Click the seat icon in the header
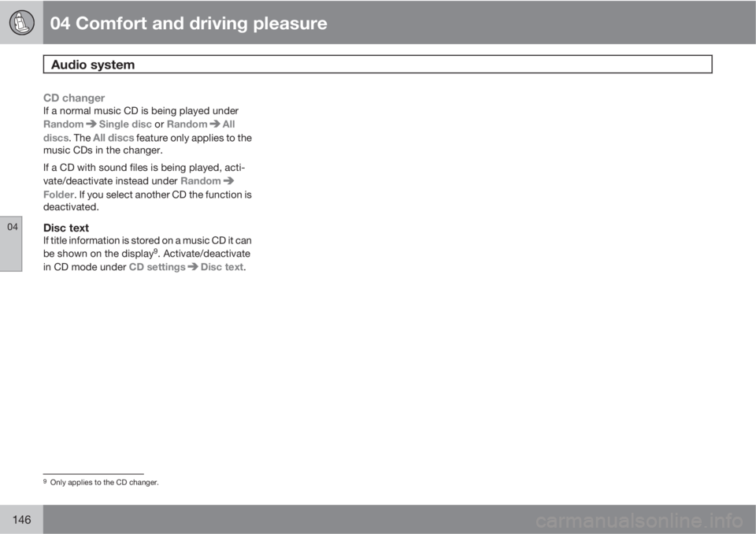 click(x=22, y=23)
